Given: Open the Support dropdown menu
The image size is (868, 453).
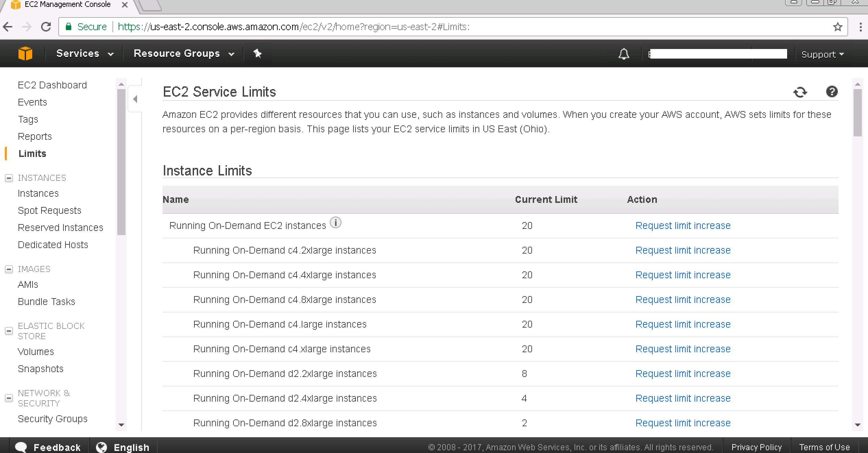Looking at the screenshot, I should [x=822, y=54].
